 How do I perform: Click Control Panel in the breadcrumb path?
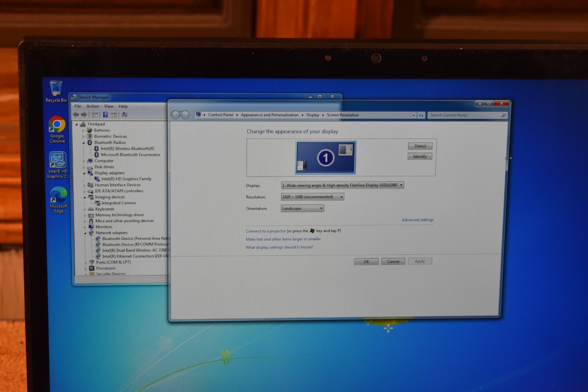(x=220, y=115)
